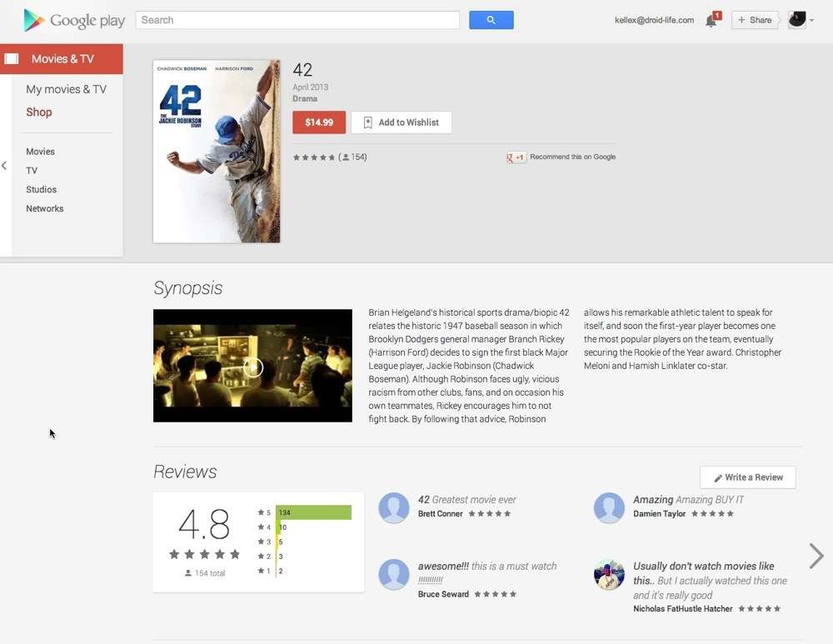Image resolution: width=833 pixels, height=644 pixels.
Task: Click Damien Taylor's profile avatar
Action: (x=609, y=507)
